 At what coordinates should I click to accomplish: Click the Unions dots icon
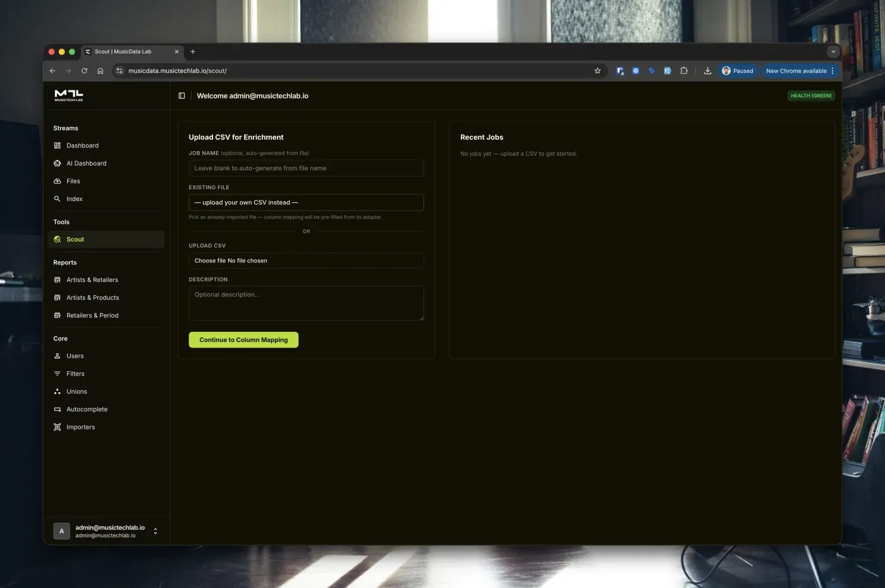pyautogui.click(x=58, y=391)
